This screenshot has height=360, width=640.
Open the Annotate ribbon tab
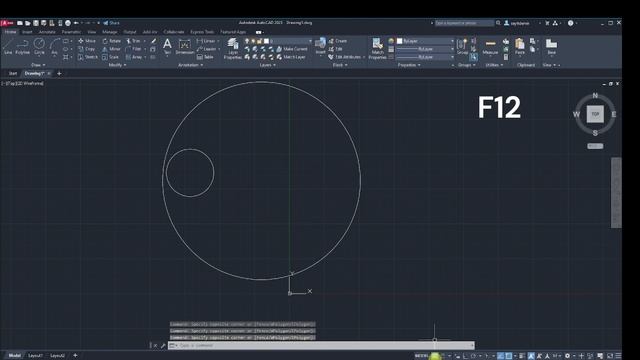[47, 31]
